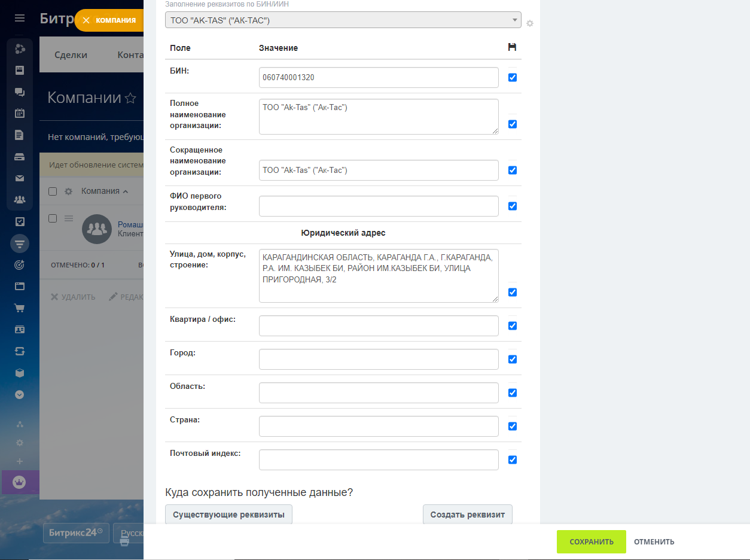The image size is (750, 560).
Task: Click the green СОХРАНИТЬ button
Action: pyautogui.click(x=592, y=541)
